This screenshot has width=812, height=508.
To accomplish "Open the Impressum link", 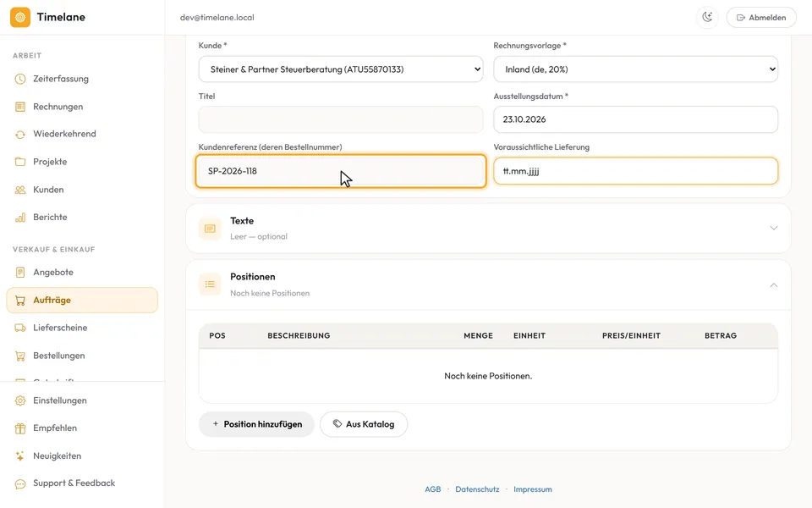I will [x=533, y=489].
